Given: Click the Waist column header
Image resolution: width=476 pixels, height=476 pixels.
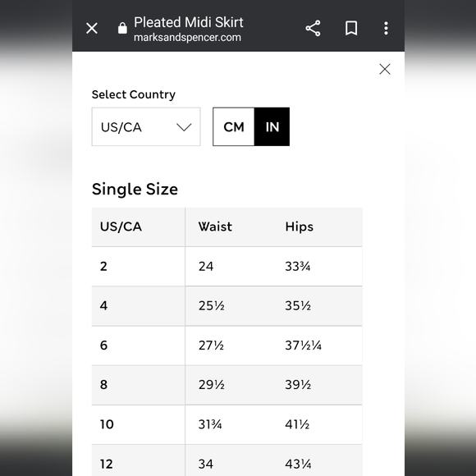Looking at the screenshot, I should 215,227.
